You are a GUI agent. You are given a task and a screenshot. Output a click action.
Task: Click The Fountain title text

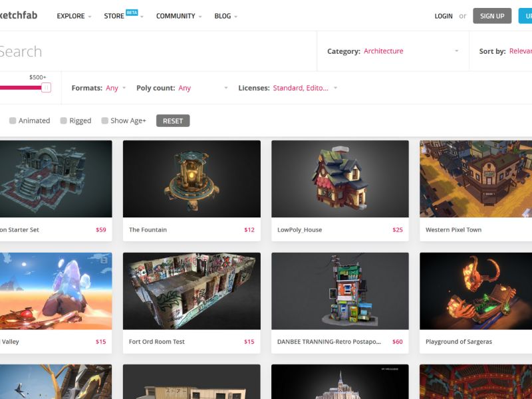click(x=148, y=229)
